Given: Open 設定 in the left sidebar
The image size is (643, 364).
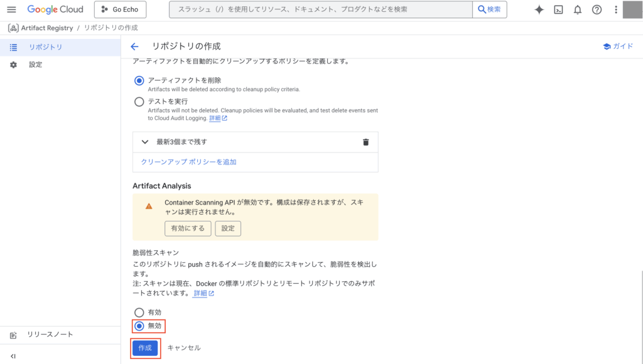Looking at the screenshot, I should click(x=35, y=65).
